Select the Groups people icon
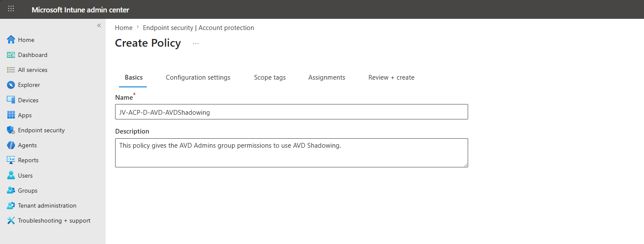Image resolution: width=644 pixels, height=244 pixels. click(x=11, y=190)
